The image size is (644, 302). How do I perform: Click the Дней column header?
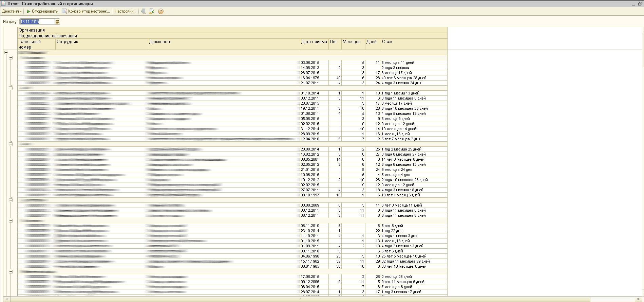click(x=373, y=44)
